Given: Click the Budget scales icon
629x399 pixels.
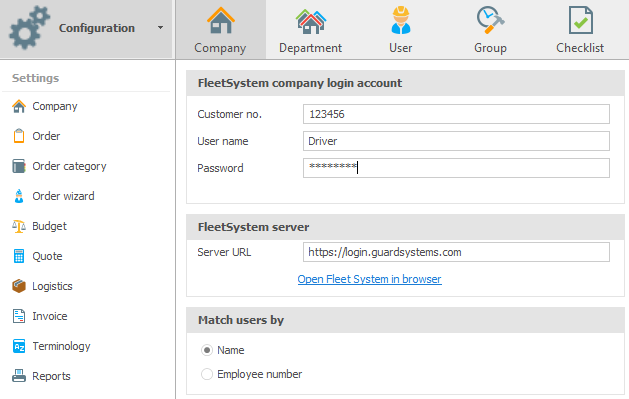Looking at the screenshot, I should [x=19, y=226].
